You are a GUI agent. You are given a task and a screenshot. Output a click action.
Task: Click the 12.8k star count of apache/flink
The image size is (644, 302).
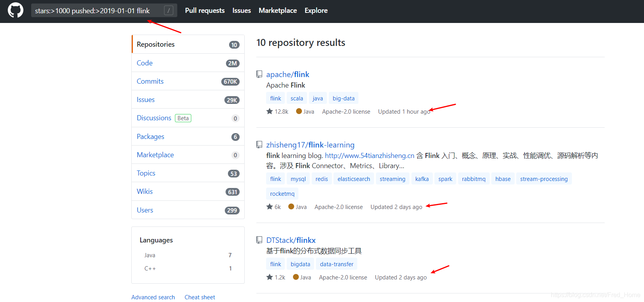(277, 111)
